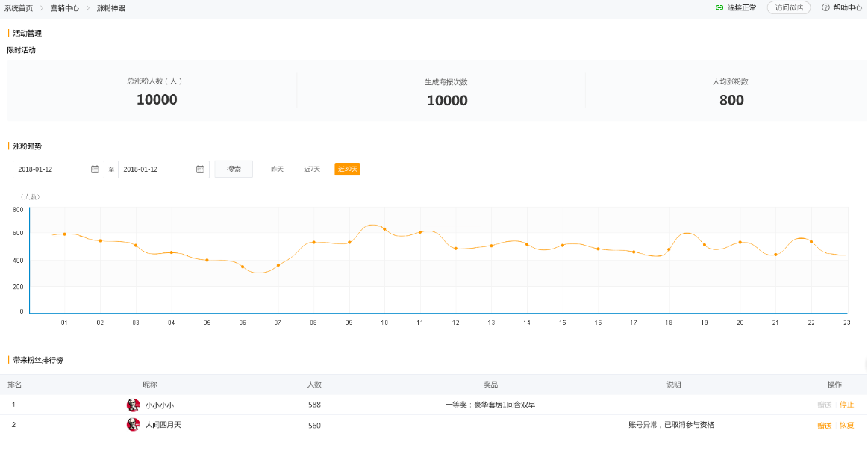Click the avatar of user 人间四月天
The image size is (868, 451).
point(133,425)
